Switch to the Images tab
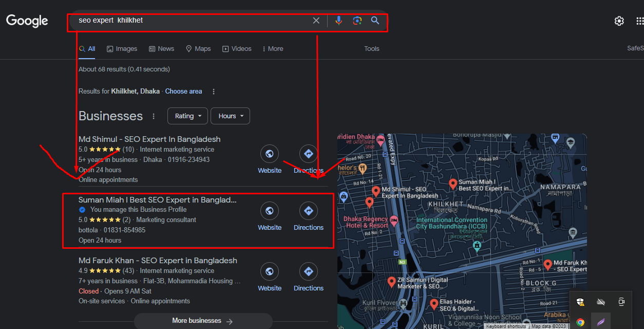Image resolution: width=644 pixels, height=329 pixels. point(122,49)
